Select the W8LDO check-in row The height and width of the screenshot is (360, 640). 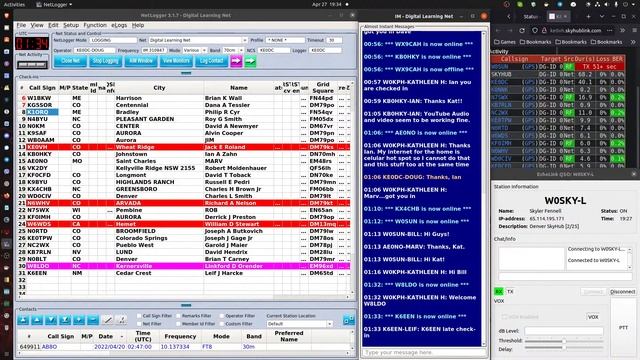tap(184, 266)
